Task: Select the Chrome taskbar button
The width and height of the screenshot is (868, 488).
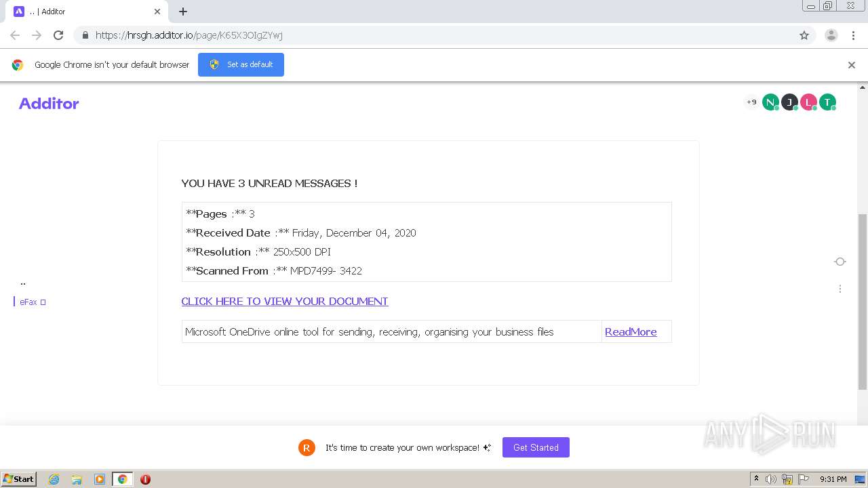Action: [122, 479]
